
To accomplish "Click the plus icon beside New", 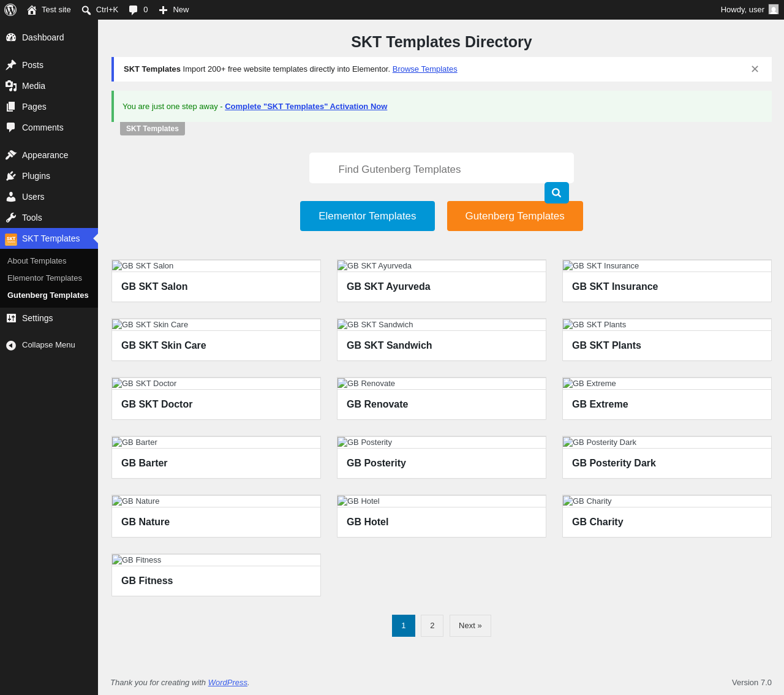I will pos(163,10).
